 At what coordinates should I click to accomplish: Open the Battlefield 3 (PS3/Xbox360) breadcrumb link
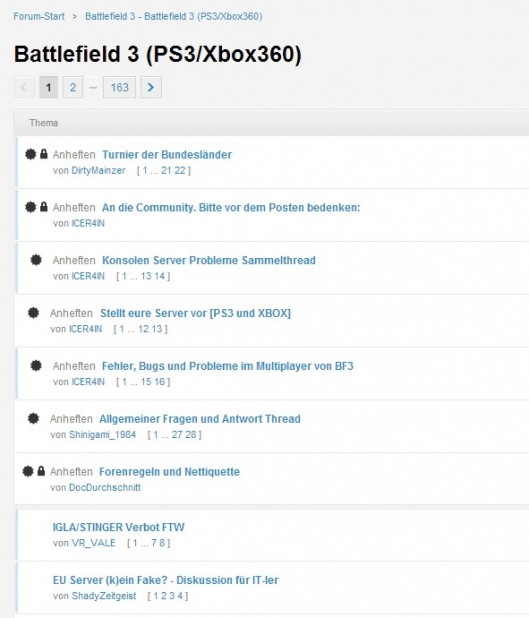(x=174, y=16)
